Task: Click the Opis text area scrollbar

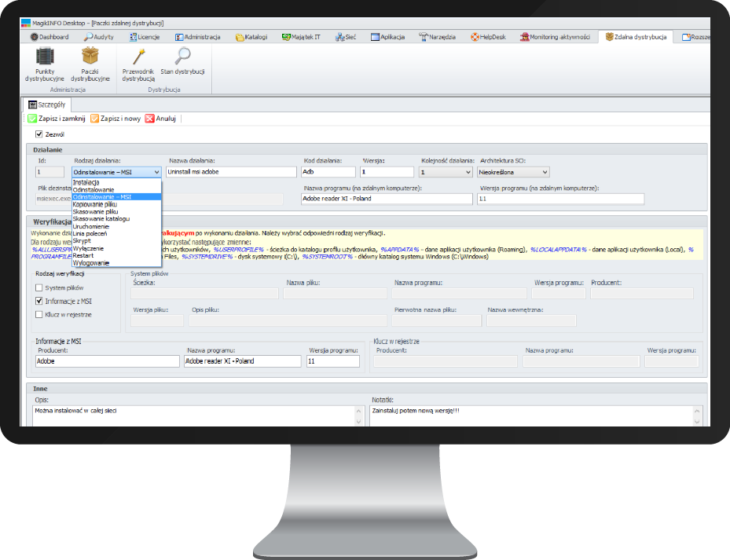Action: click(x=358, y=416)
